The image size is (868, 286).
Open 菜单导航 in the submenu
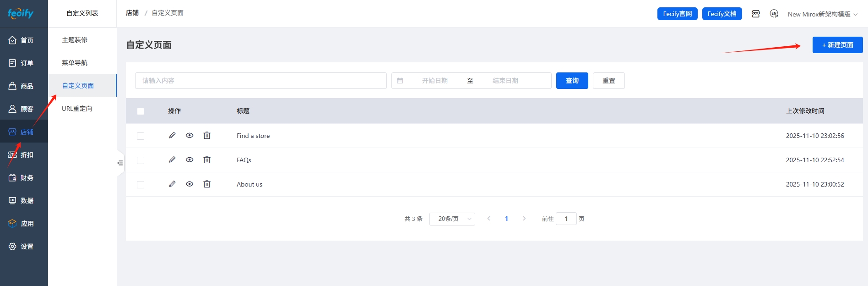[x=75, y=63]
